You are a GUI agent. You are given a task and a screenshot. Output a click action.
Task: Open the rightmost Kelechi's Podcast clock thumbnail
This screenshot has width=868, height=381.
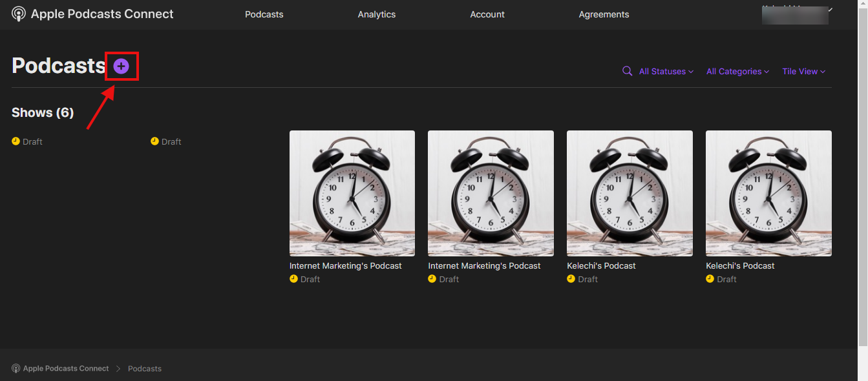[x=768, y=193]
